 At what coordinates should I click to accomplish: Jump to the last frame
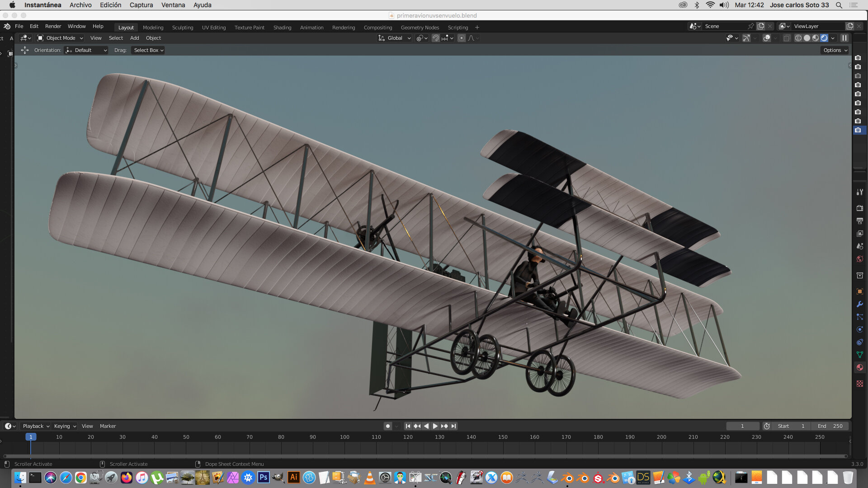coord(453,426)
